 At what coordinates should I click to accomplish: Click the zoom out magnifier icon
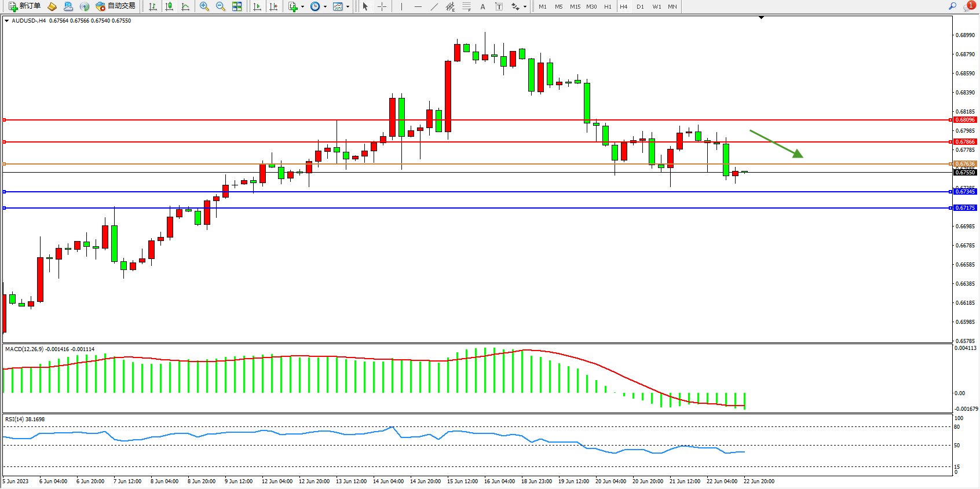(x=220, y=6)
